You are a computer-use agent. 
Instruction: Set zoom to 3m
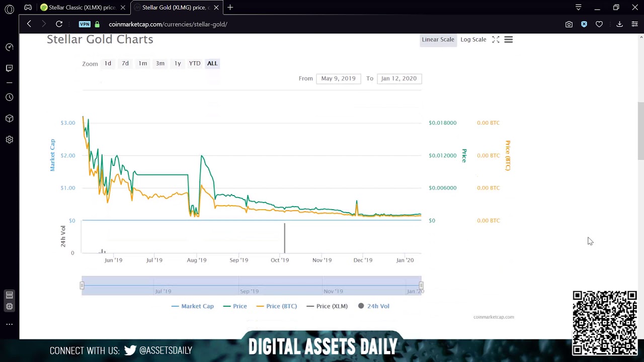click(160, 63)
